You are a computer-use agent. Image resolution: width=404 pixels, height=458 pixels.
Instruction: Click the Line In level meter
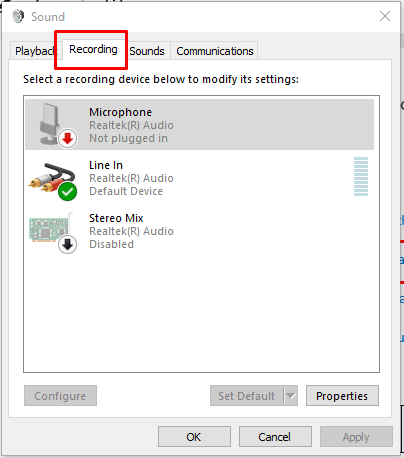click(361, 176)
